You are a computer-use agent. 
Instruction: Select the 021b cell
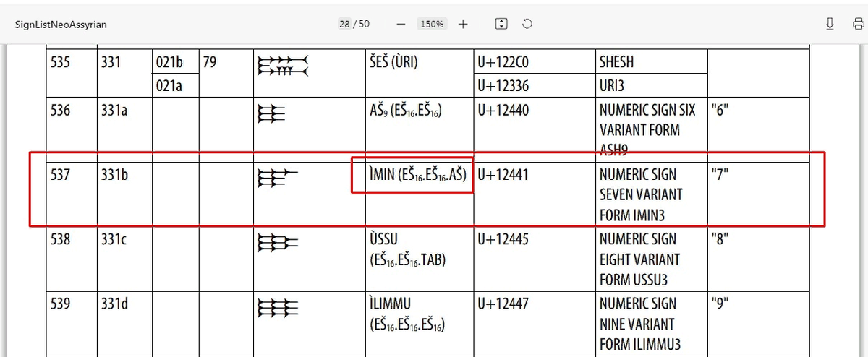tap(169, 62)
